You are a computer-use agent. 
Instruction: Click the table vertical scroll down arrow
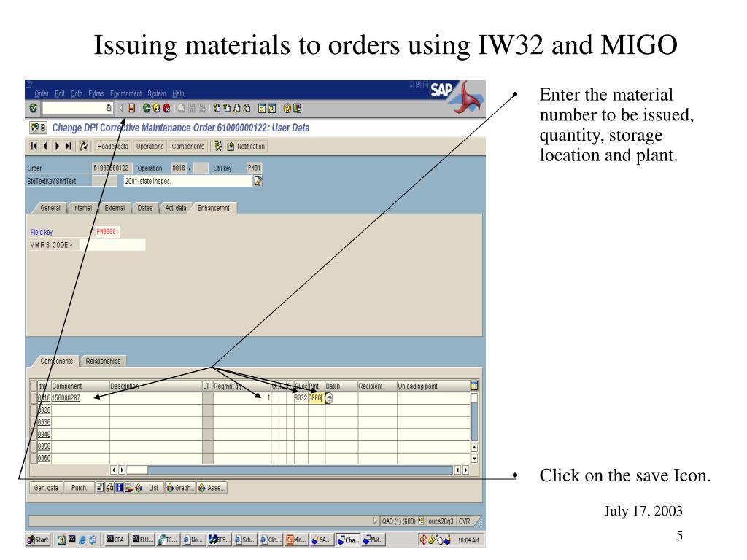click(x=474, y=458)
